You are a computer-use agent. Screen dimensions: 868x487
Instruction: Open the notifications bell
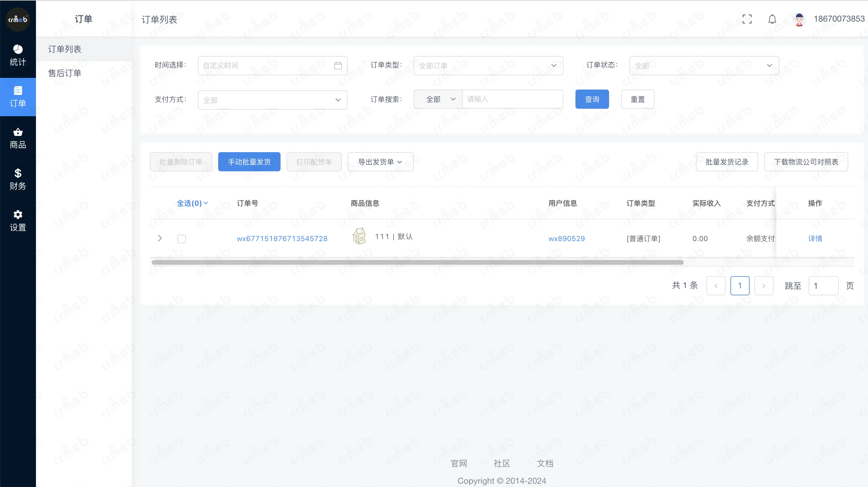click(772, 19)
